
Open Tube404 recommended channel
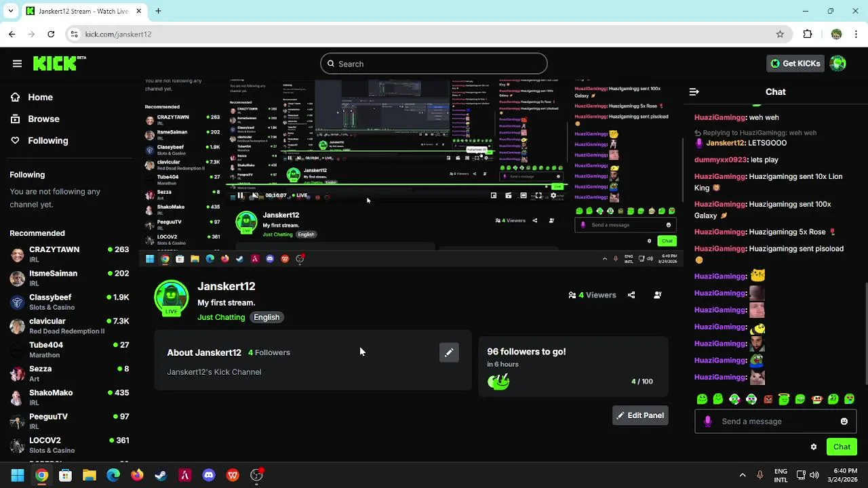point(69,350)
